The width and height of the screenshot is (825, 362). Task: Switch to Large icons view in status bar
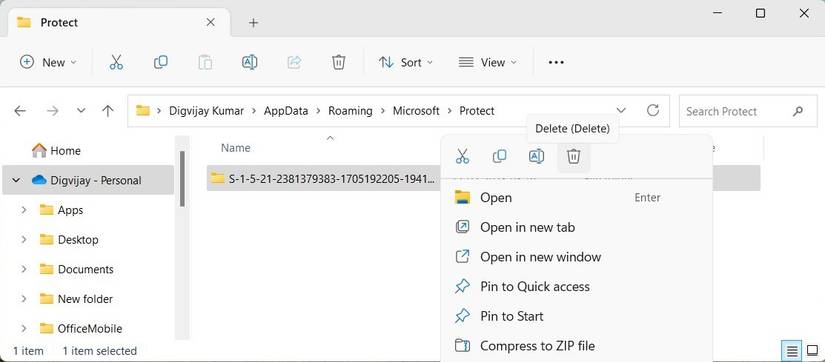[x=812, y=350]
